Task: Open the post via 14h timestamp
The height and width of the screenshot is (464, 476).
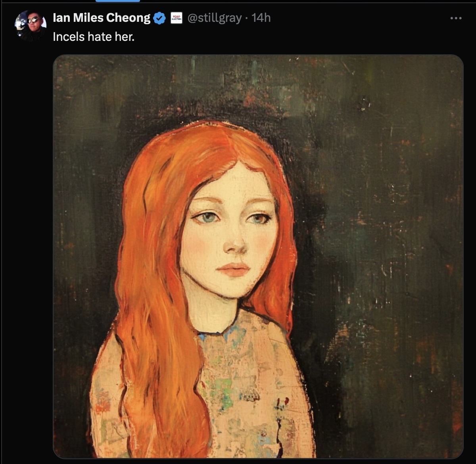Action: coord(261,18)
